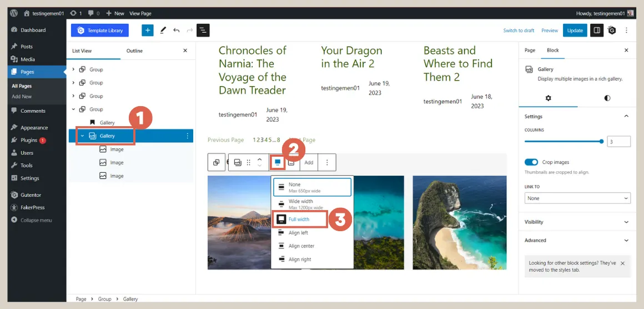Collapse the fourth Group in List View
644x309 pixels.
(73, 109)
